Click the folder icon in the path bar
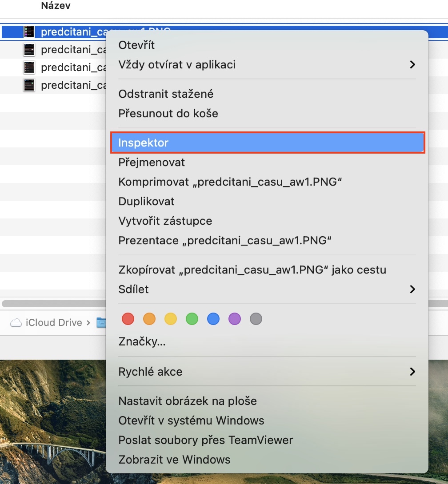Viewport: 448px width, 484px height. [x=101, y=322]
